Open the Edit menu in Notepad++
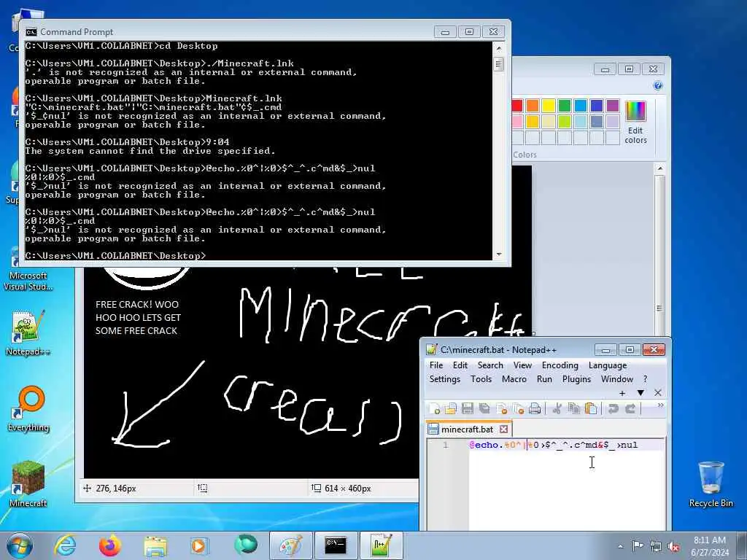The height and width of the screenshot is (560, 747). click(x=460, y=365)
